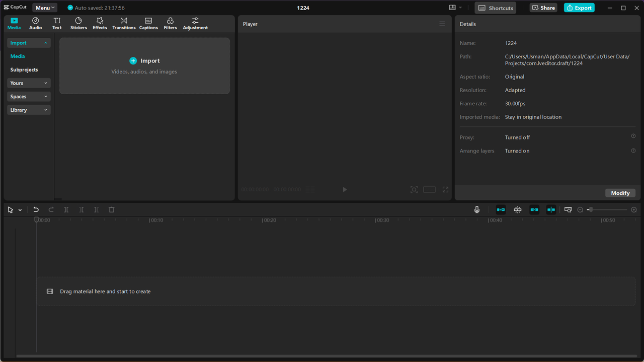Enter fullscreen preview in Player
The image size is (644, 362).
[x=445, y=190]
